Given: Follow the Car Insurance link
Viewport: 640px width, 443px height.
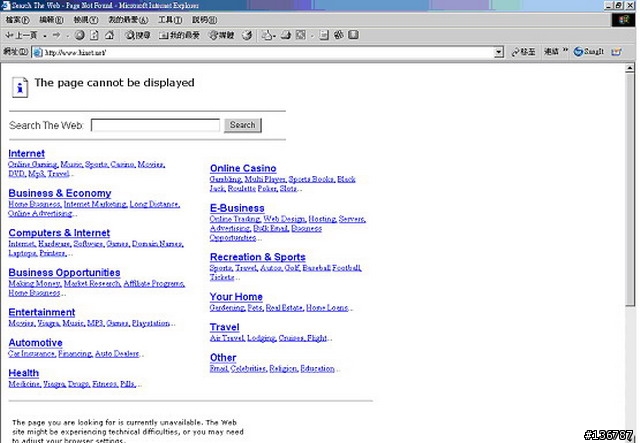Looking at the screenshot, I should 31,354.
